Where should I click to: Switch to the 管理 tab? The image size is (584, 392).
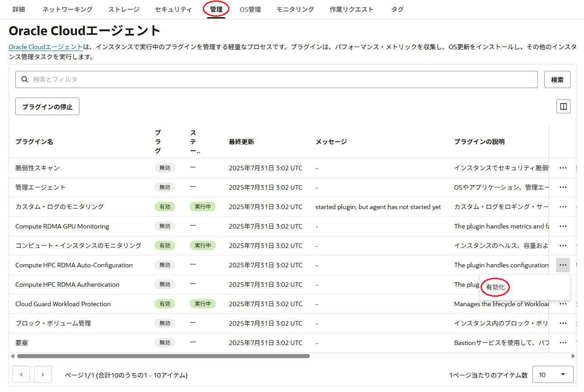(216, 9)
